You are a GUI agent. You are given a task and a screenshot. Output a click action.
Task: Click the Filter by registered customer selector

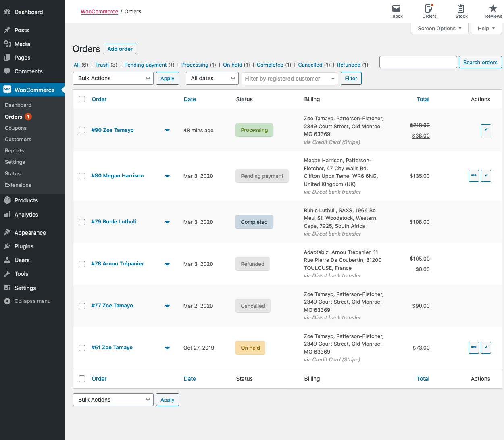[x=289, y=79]
